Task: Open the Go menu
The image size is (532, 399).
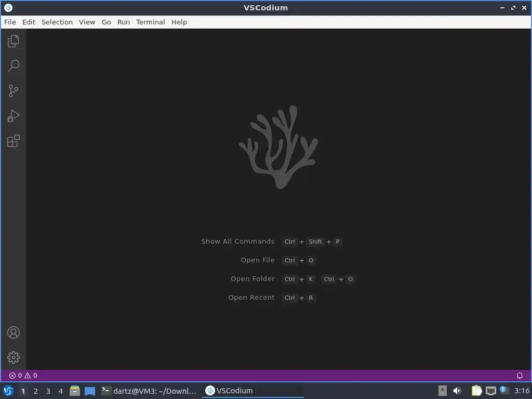Action: (x=106, y=22)
